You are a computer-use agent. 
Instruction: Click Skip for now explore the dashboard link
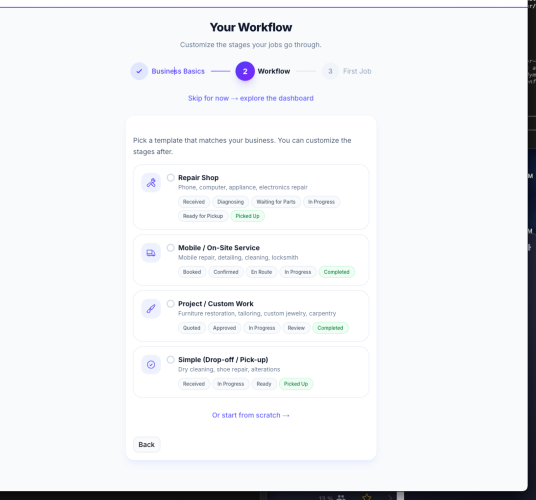(x=251, y=98)
